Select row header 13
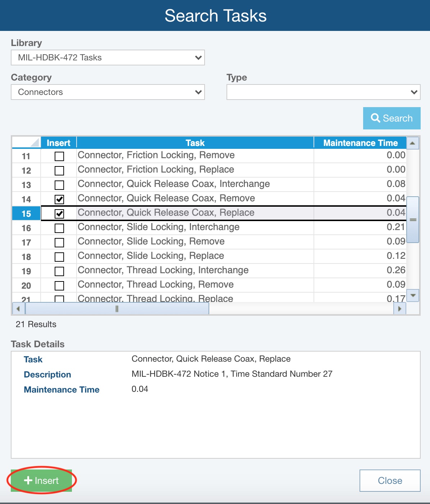Viewport: 430px width, 504px height. click(26, 185)
